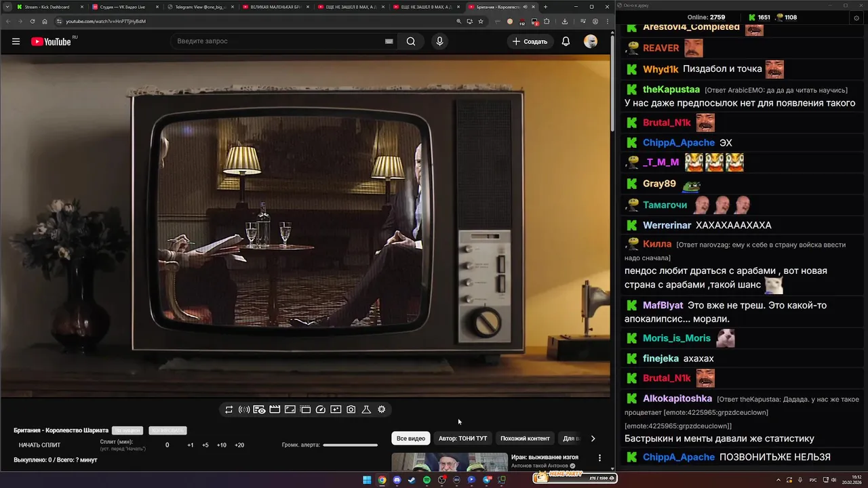Click username MafBlyat in chat
868x488 pixels.
click(663, 306)
